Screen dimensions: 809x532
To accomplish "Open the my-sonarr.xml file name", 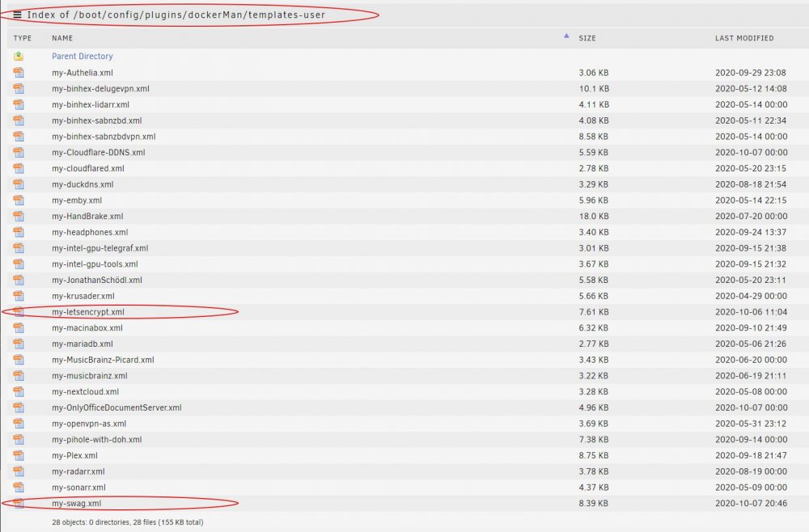I will tap(78, 488).
